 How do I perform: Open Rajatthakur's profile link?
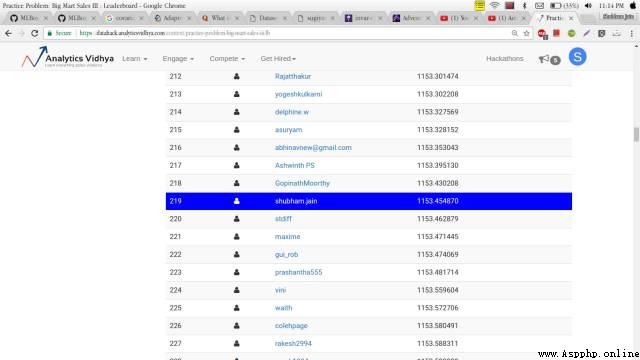pos(293,76)
